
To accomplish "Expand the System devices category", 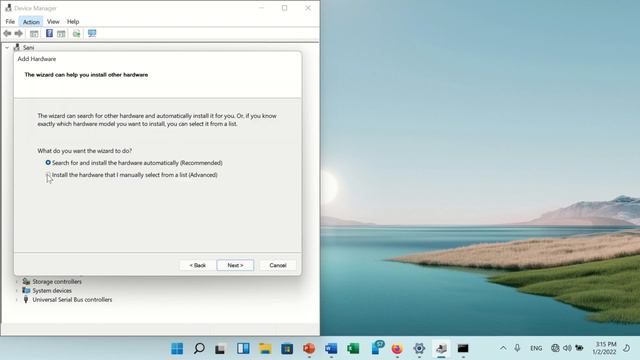I will tap(17, 291).
